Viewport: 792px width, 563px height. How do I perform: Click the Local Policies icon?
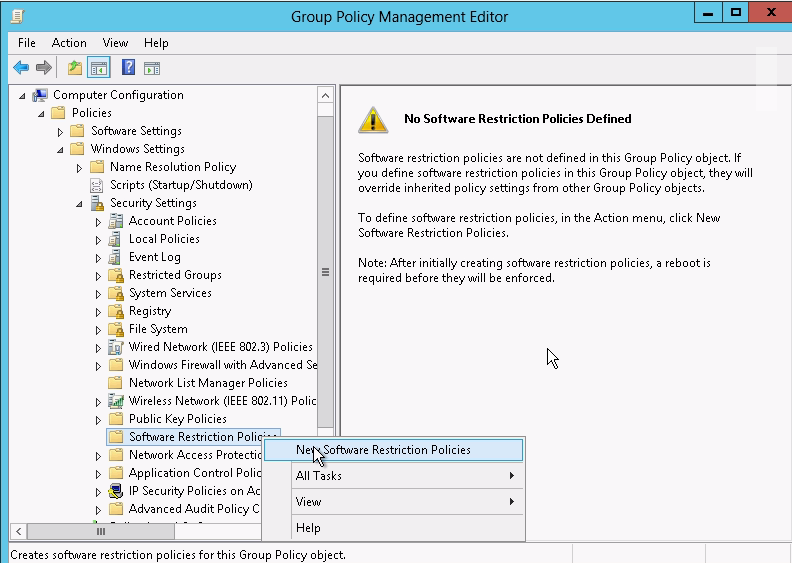pos(116,239)
